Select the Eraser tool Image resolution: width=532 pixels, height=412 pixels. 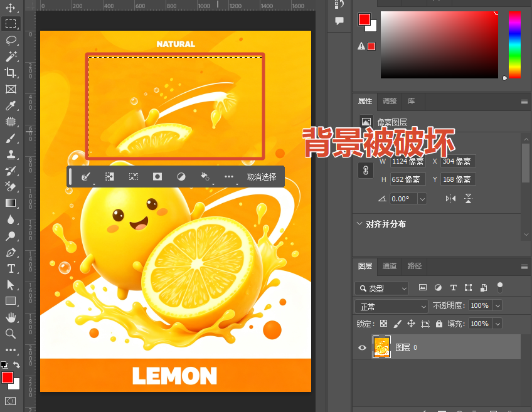(x=11, y=187)
